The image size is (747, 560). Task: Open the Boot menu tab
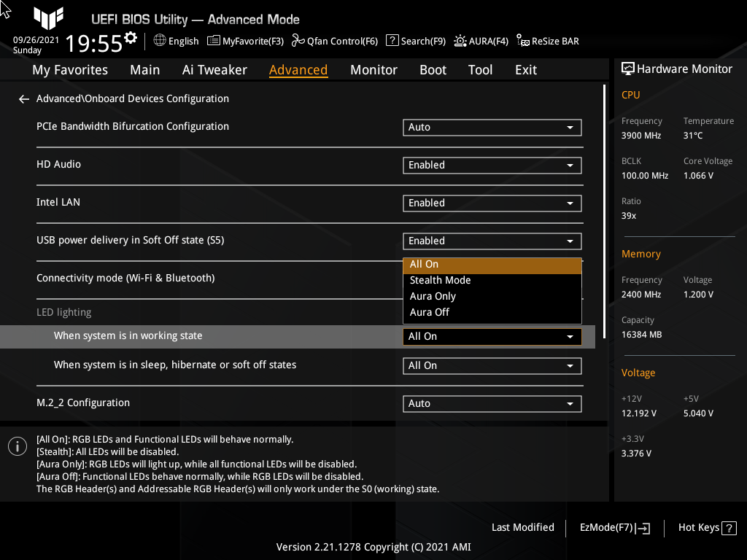pos(433,69)
